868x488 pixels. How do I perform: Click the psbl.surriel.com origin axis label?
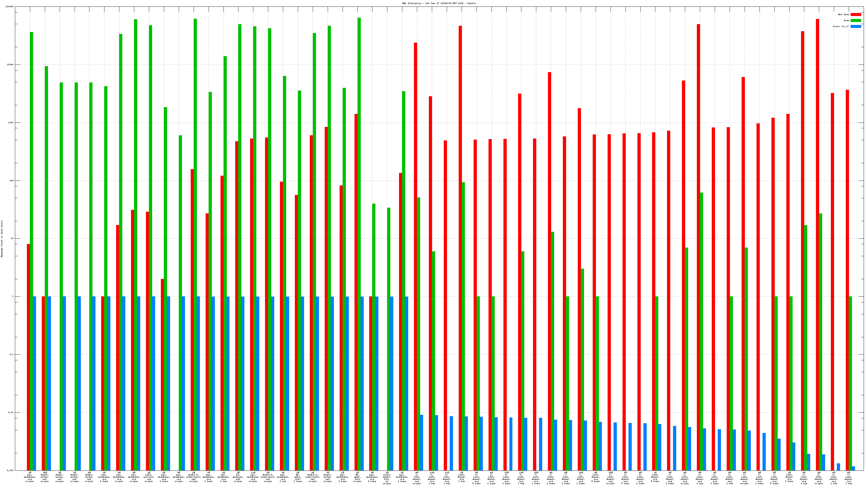pos(149,477)
